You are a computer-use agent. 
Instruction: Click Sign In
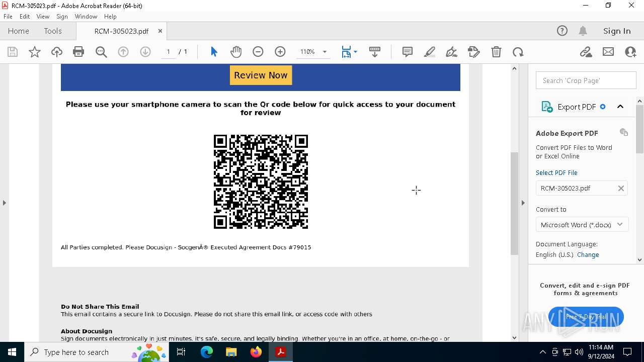(617, 31)
